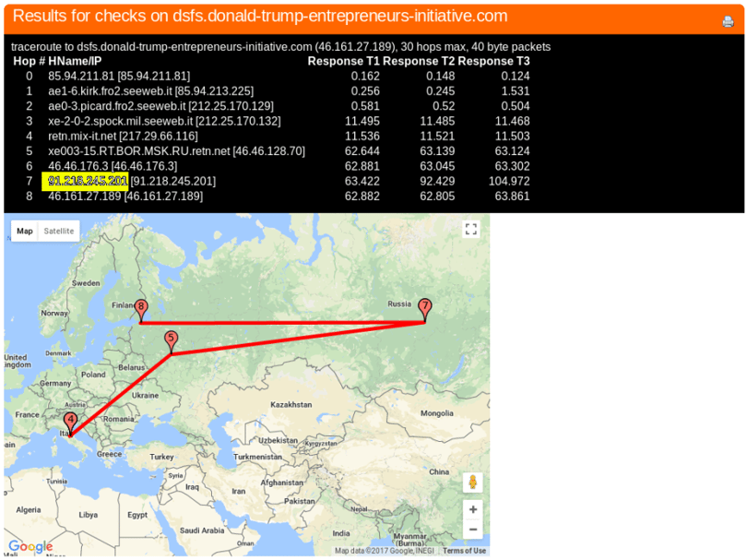Viewport: 747px width, 560px height.
Task: Toggle fullscreen view of the map
Action: pos(470,229)
